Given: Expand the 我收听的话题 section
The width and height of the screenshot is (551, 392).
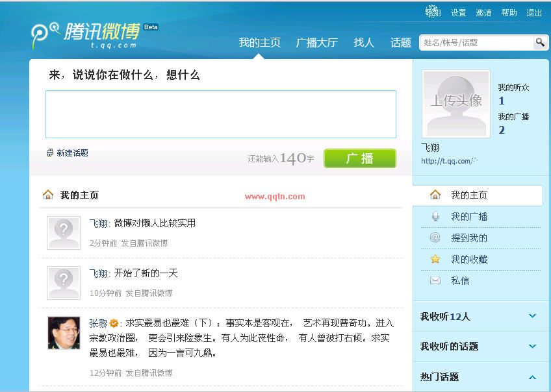Looking at the screenshot, I should click(532, 347).
